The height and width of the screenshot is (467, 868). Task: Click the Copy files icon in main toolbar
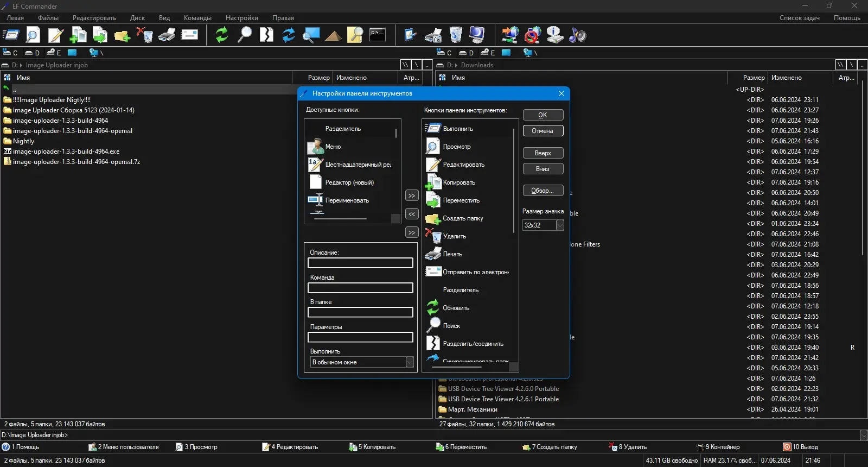tap(78, 35)
